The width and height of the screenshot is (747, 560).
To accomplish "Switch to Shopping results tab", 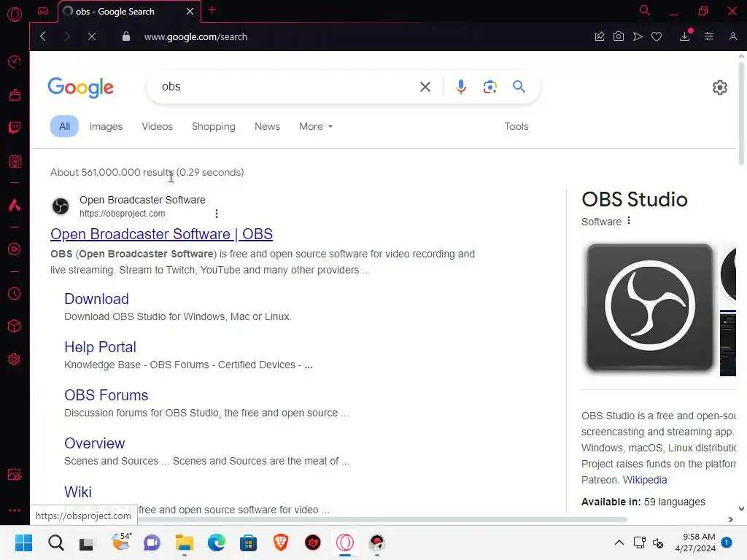I will [214, 127].
